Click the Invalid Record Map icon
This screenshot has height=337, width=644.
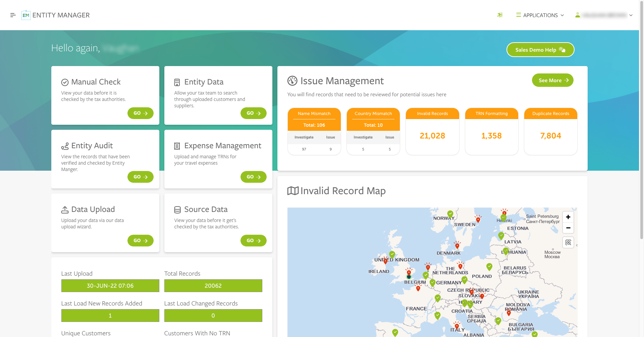(x=293, y=191)
